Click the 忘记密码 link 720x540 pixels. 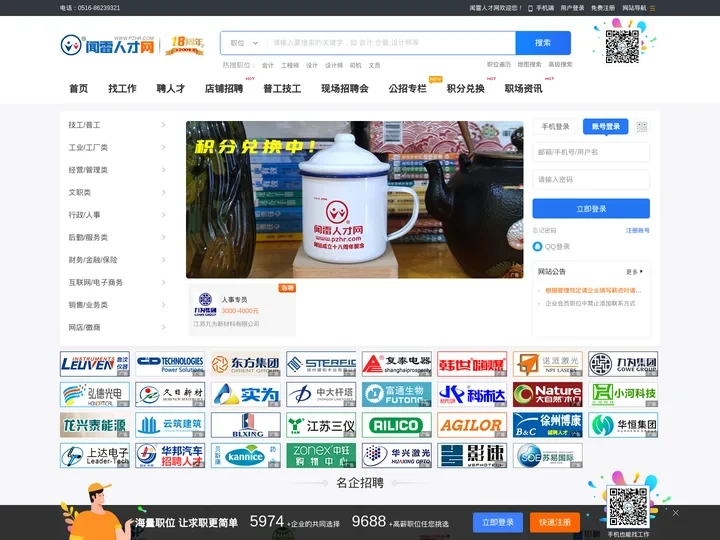tap(545, 231)
